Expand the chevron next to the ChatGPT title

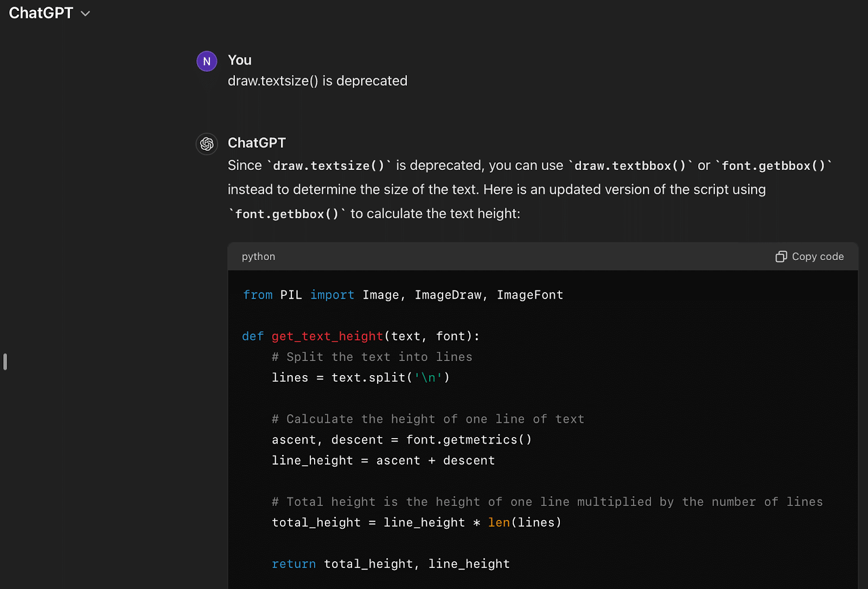click(x=85, y=14)
